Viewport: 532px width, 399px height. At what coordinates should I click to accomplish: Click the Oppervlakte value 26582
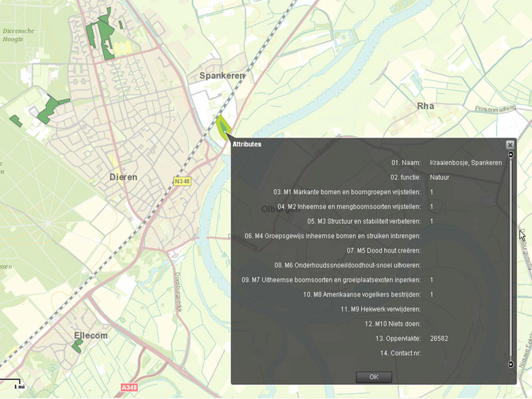pos(439,338)
